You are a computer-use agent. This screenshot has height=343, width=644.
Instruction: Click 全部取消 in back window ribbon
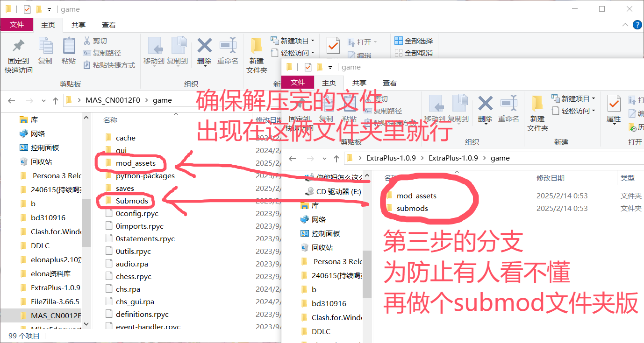[x=414, y=53]
